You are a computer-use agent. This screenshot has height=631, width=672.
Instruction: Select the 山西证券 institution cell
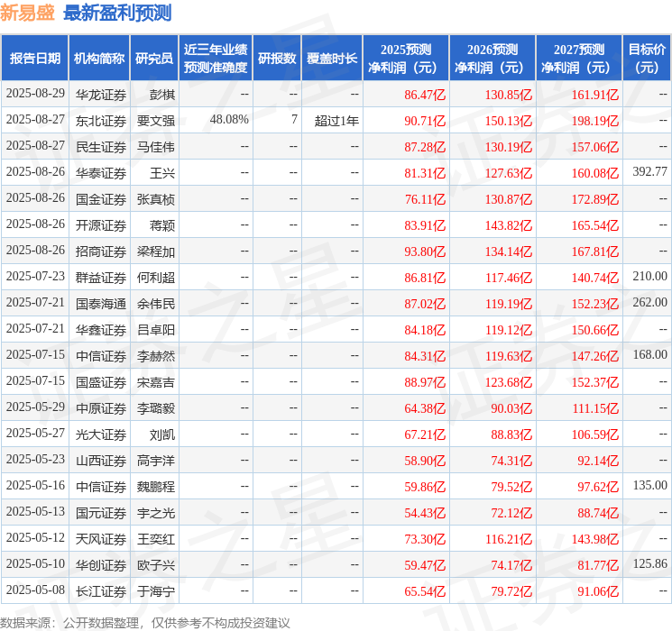101,461
